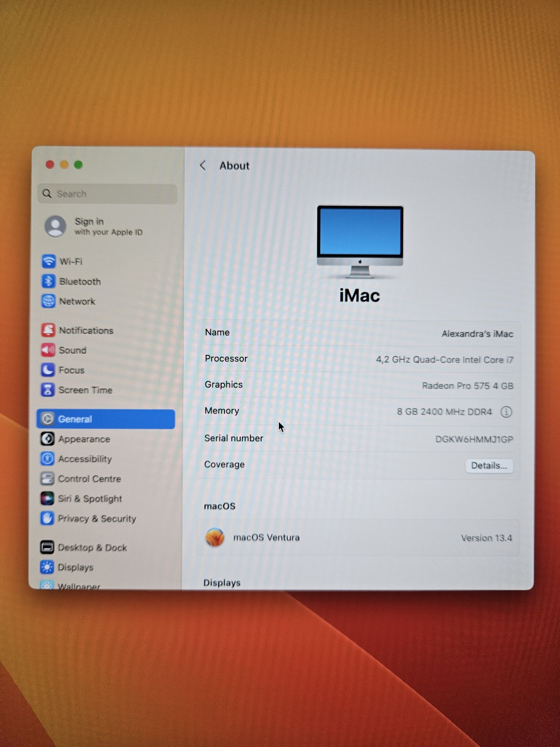The height and width of the screenshot is (747, 560).
Task: Click the large iMac model name
Action: point(360,295)
